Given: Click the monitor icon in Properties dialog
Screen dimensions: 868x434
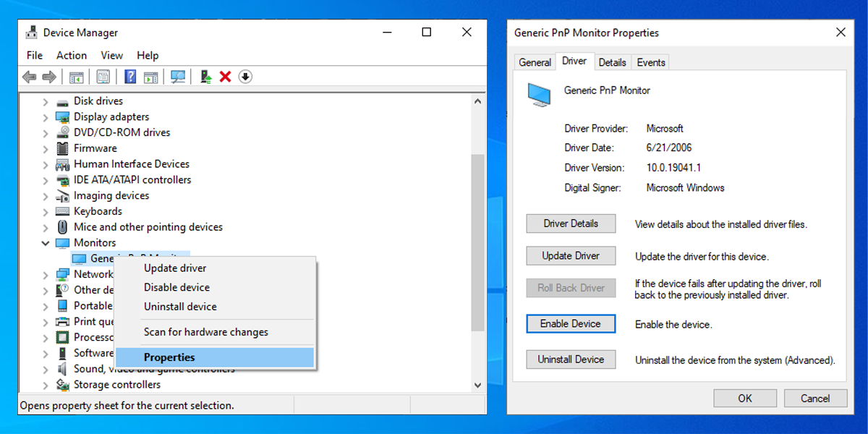Looking at the screenshot, I should [x=538, y=94].
